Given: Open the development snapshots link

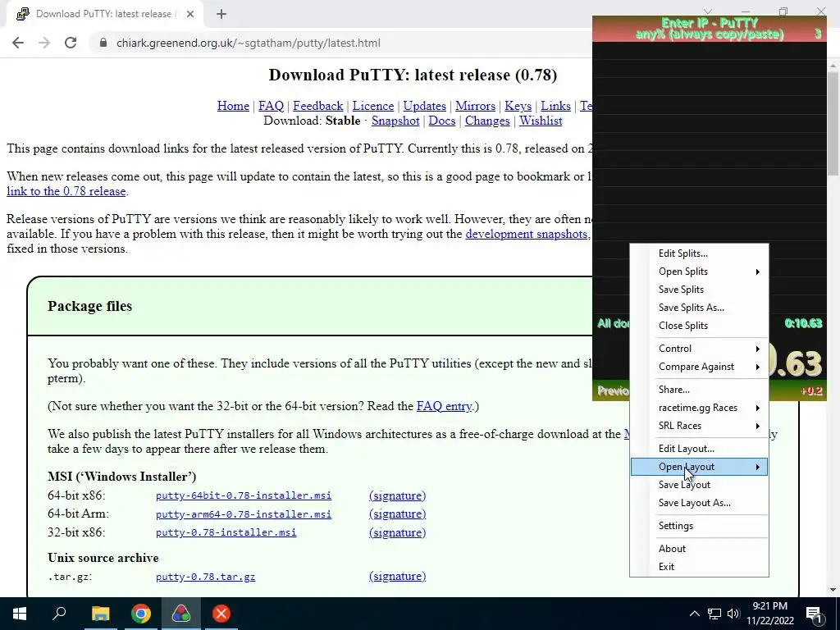Looking at the screenshot, I should coord(527,234).
